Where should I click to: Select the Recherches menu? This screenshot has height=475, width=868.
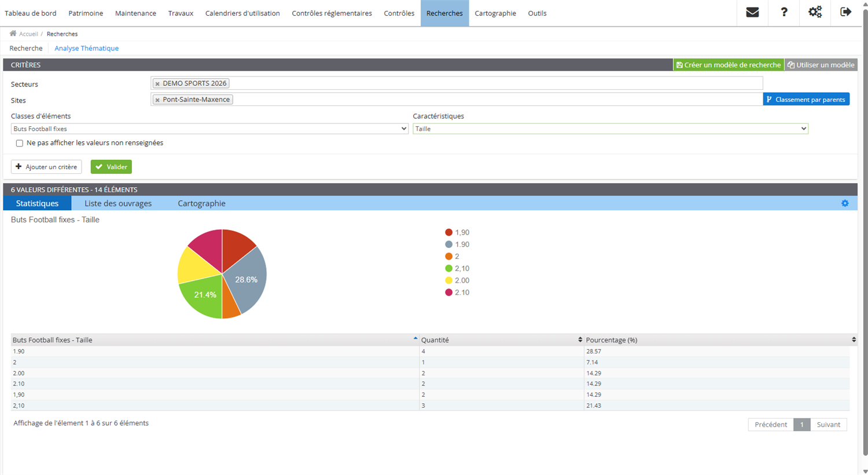[x=444, y=13]
